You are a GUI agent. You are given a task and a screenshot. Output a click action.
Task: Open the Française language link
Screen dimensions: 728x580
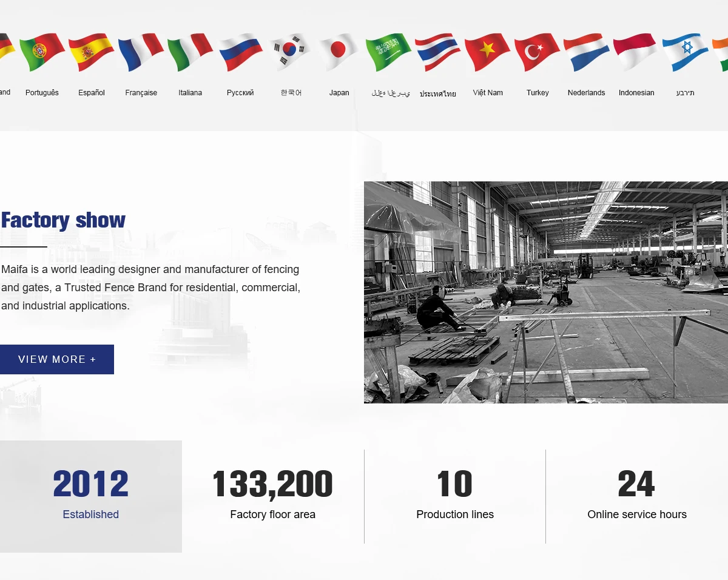click(x=141, y=93)
